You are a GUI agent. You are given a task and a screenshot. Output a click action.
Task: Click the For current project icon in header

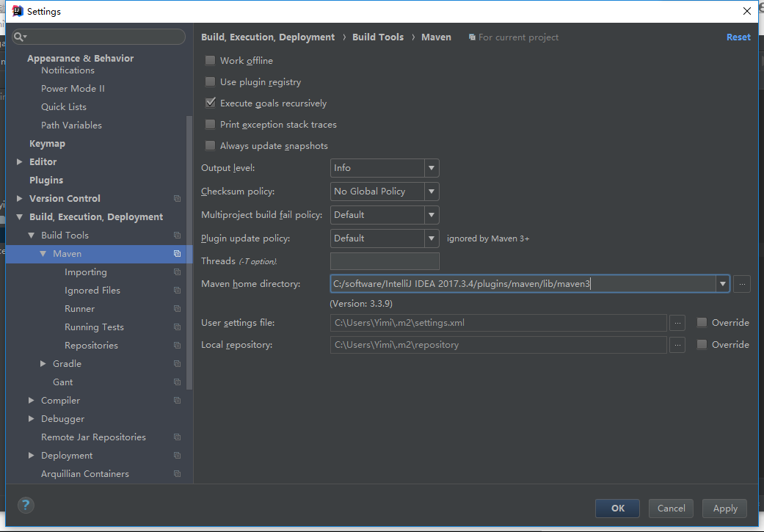[472, 37]
